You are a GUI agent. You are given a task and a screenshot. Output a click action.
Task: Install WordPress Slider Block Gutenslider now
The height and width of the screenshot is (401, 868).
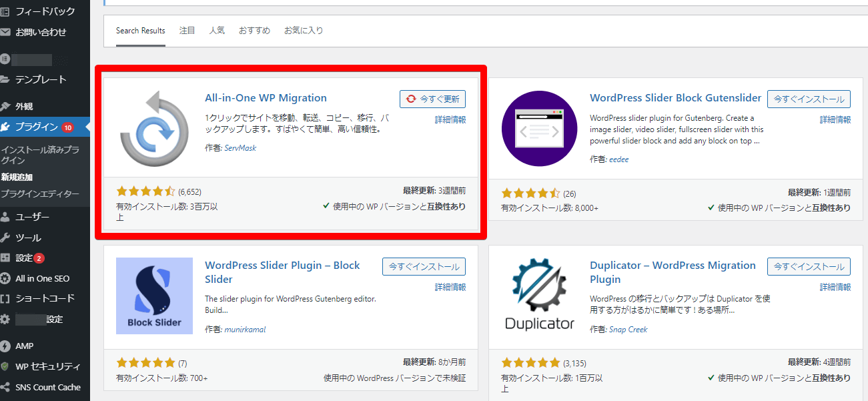point(809,99)
